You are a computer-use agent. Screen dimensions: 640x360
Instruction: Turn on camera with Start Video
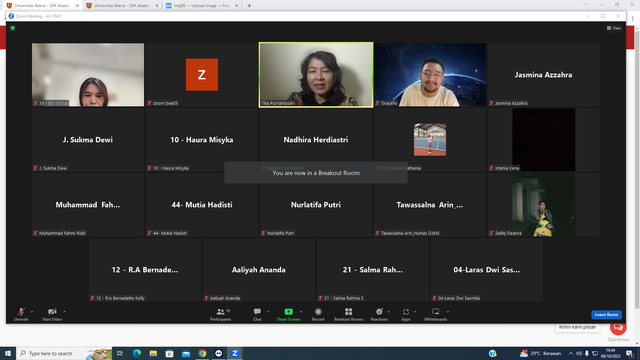(x=52, y=314)
